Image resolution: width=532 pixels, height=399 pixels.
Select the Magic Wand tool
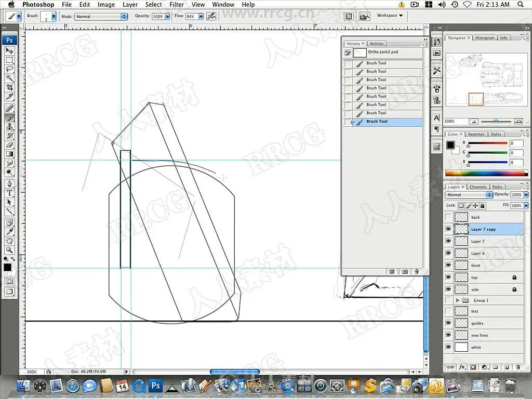[x=9, y=78]
